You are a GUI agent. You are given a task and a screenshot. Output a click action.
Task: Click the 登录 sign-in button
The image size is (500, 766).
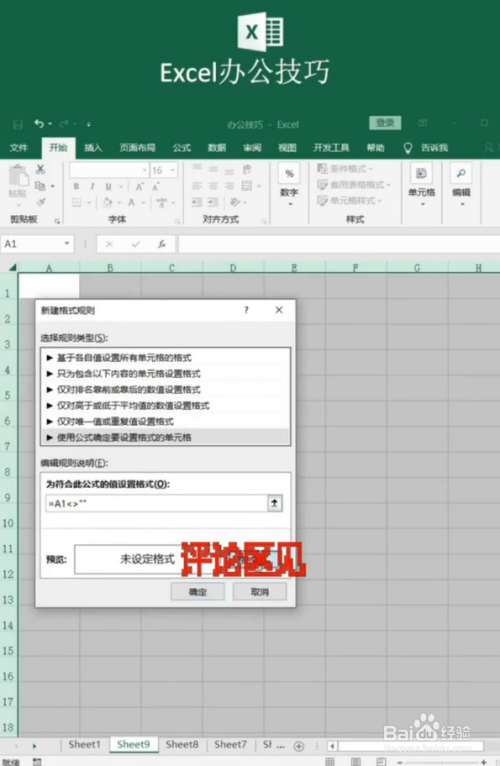click(x=385, y=123)
